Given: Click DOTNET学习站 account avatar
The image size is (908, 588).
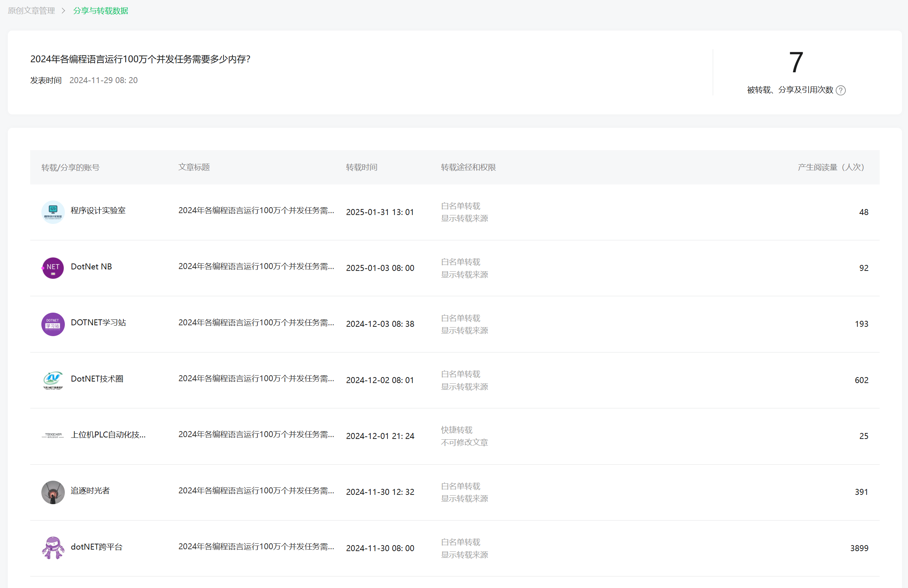Looking at the screenshot, I should [53, 324].
